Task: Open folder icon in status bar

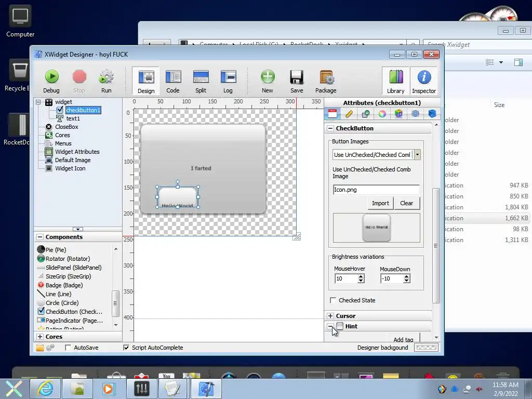Action: coord(39,348)
